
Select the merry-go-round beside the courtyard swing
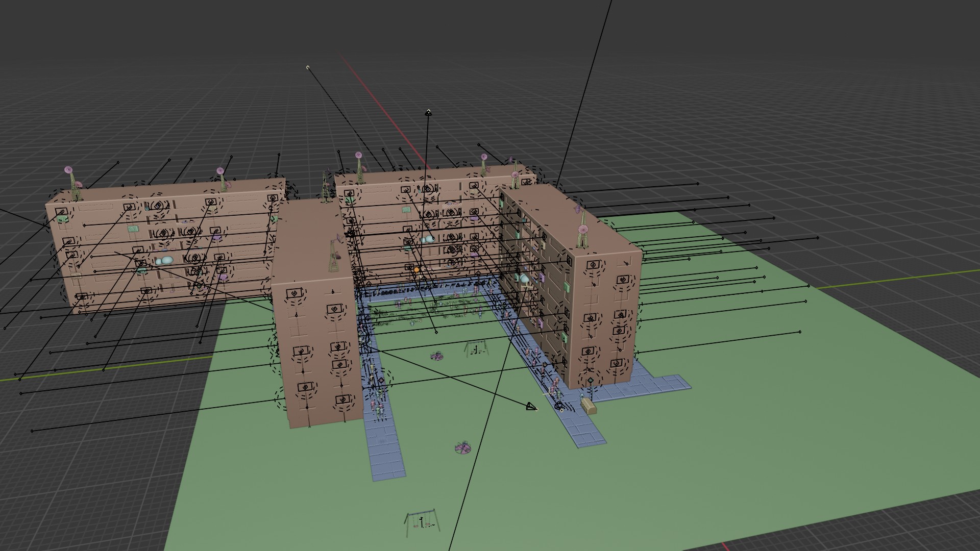[x=437, y=356]
